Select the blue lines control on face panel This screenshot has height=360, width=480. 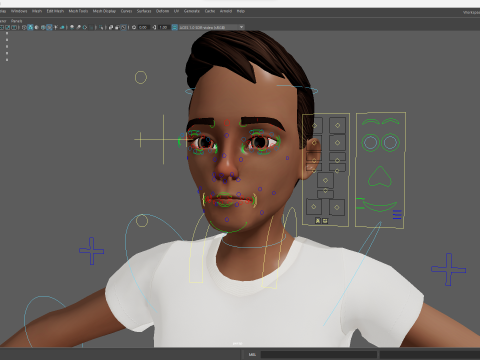click(x=397, y=214)
